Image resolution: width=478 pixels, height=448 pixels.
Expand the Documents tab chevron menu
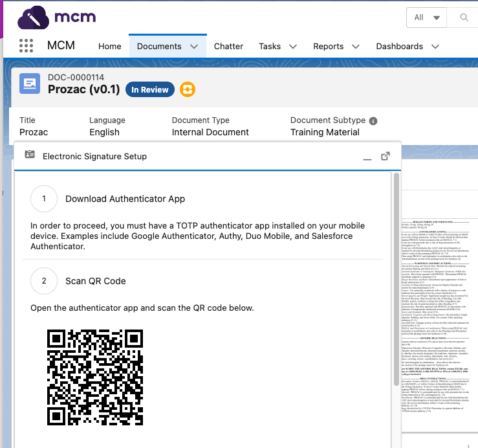(x=195, y=47)
